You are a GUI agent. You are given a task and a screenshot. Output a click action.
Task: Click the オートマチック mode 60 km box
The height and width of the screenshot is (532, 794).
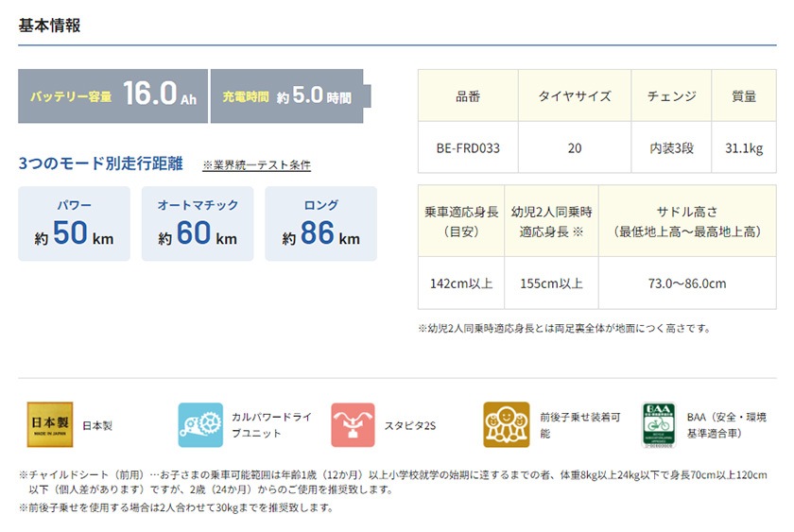pos(198,224)
